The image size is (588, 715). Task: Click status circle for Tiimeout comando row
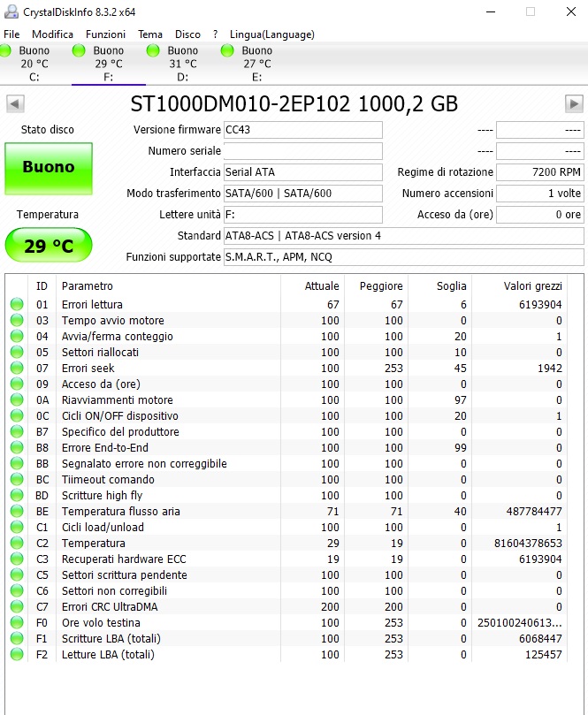(17, 479)
